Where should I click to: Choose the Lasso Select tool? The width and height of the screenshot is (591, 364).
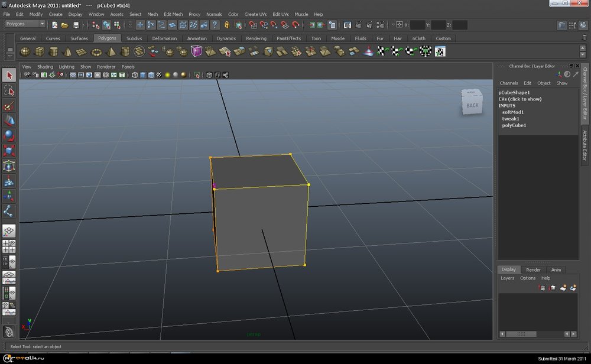[x=9, y=90]
